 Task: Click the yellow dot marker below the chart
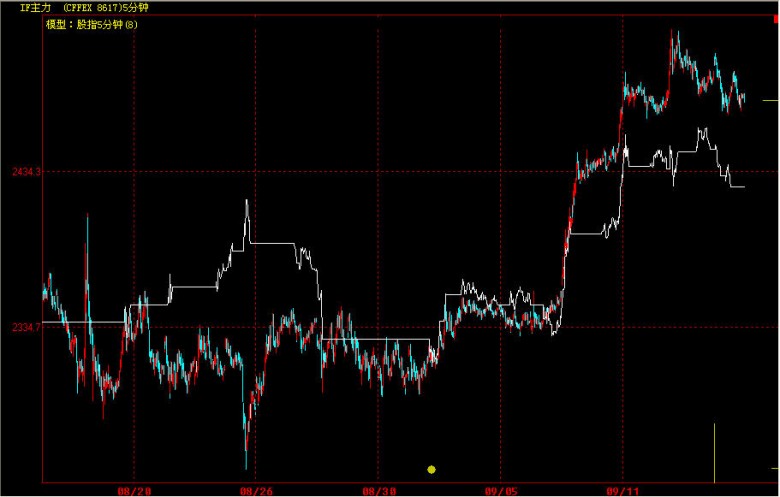(x=431, y=469)
